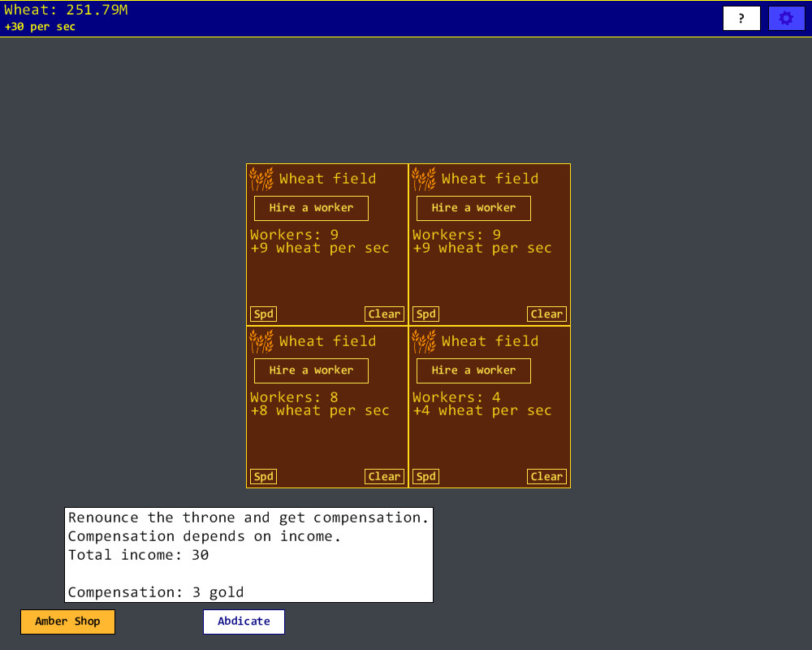Hire a worker in the top-right field

coord(473,208)
